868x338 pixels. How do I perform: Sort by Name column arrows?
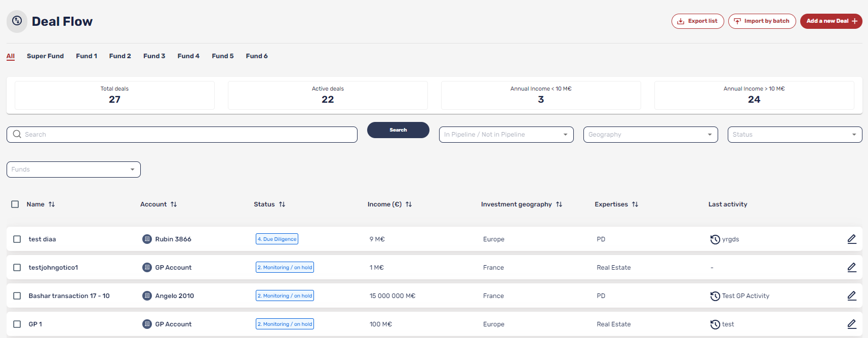[52, 204]
